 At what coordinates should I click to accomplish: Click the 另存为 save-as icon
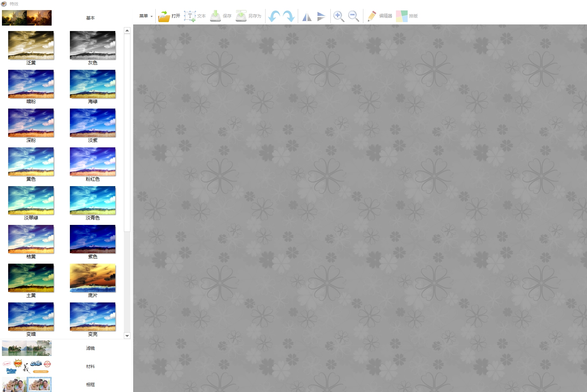coord(241,16)
